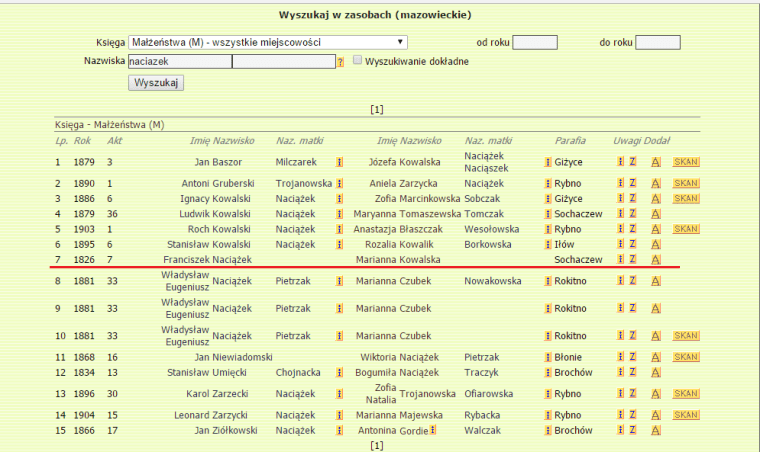Viewport: 760px width, 452px height.
Task: Focus the first Nazwiska field containing 'naciazek'
Action: point(179,62)
